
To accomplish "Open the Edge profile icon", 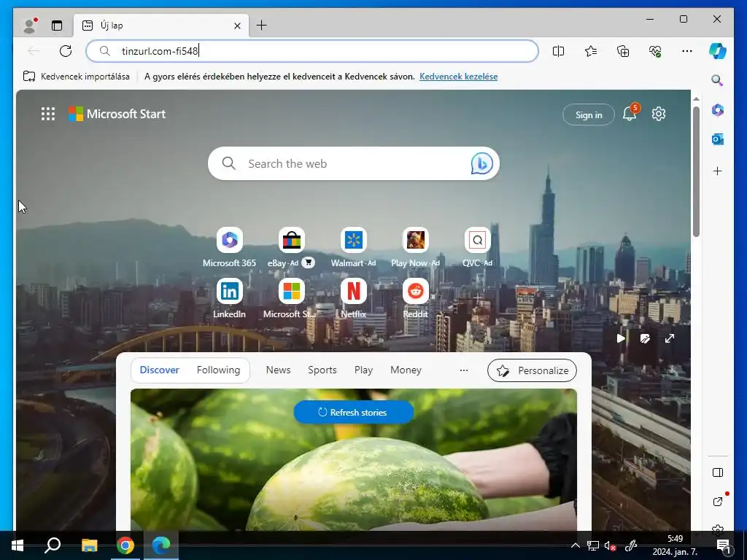I will point(30,26).
